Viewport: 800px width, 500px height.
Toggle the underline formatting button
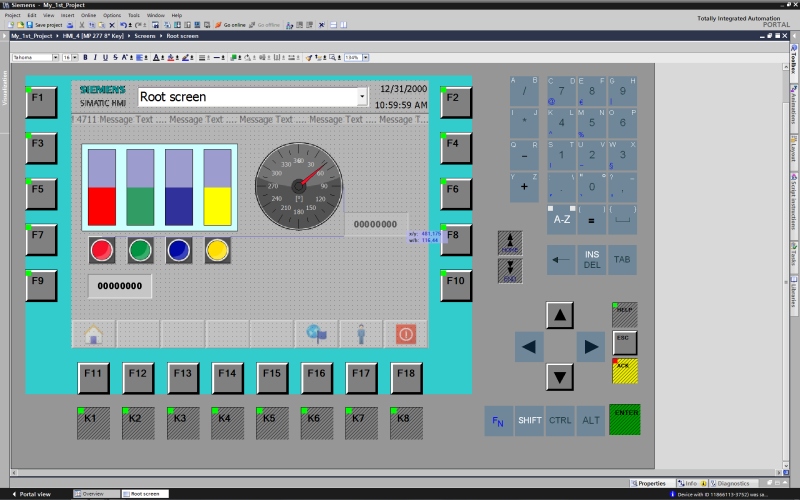tap(106, 57)
